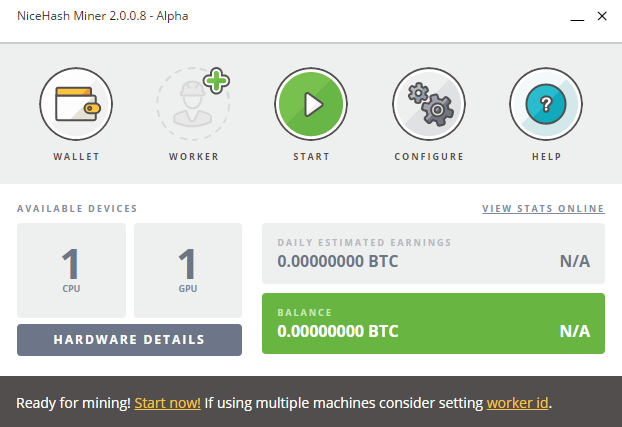Click the AVAILABLE DEVICES heading
Viewport: 622px width, 427px height.
[77, 208]
